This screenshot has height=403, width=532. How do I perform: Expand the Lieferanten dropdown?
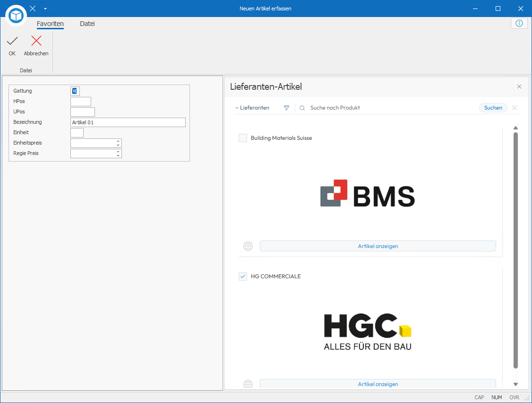point(252,108)
